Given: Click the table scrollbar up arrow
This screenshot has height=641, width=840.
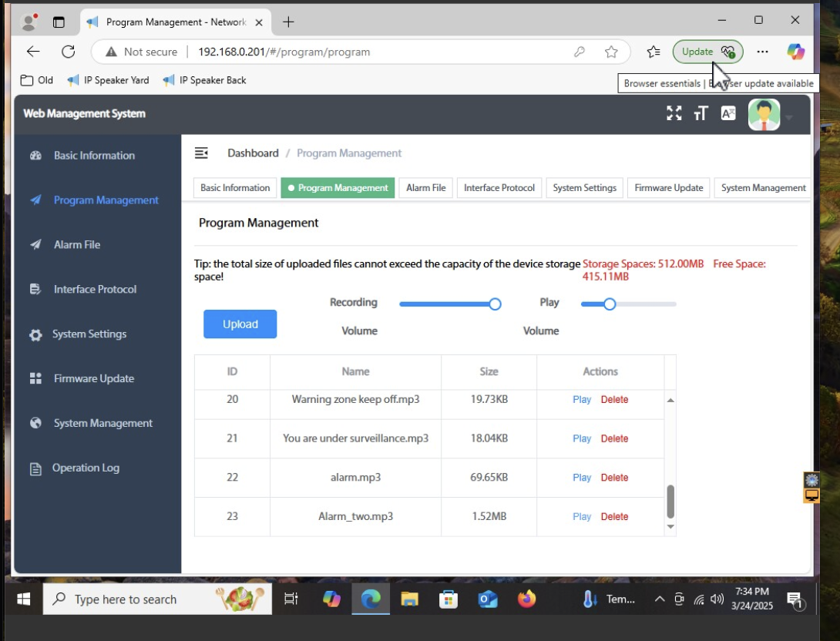Looking at the screenshot, I should (670, 400).
